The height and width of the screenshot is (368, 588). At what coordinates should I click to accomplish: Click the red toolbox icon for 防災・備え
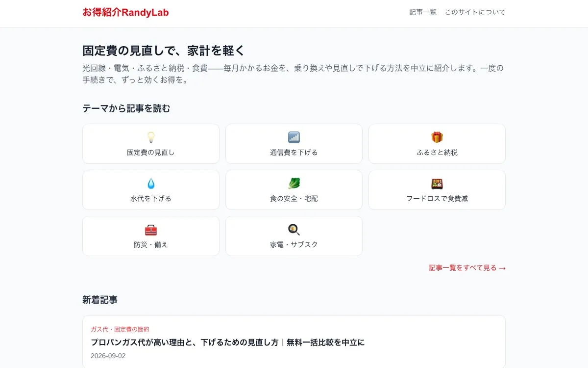click(x=151, y=230)
